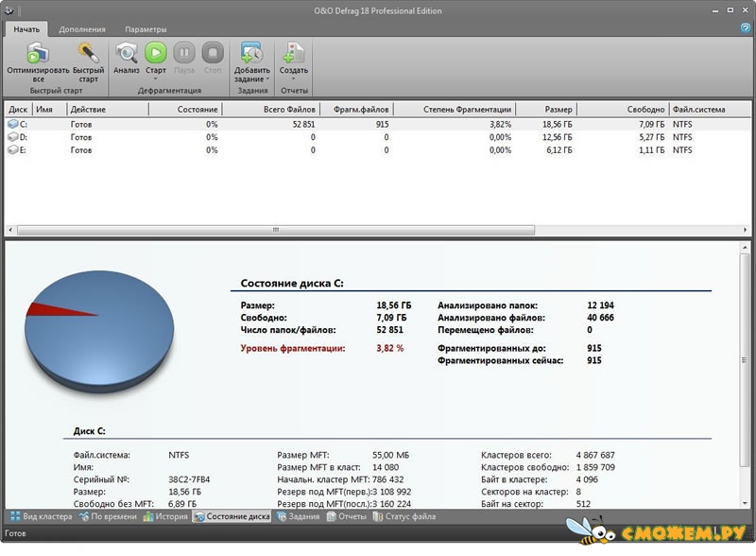
Task: Click the Кластеров всего value 4 867 687
Action: tap(595, 455)
